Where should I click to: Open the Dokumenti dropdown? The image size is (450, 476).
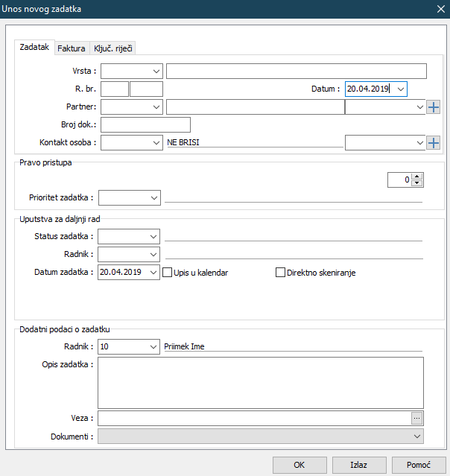coord(416,436)
